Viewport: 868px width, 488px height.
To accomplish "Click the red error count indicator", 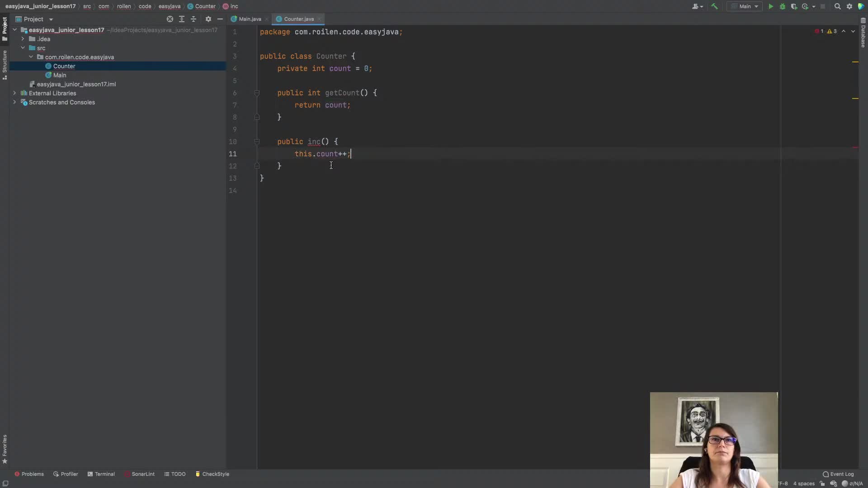I will tap(819, 31).
